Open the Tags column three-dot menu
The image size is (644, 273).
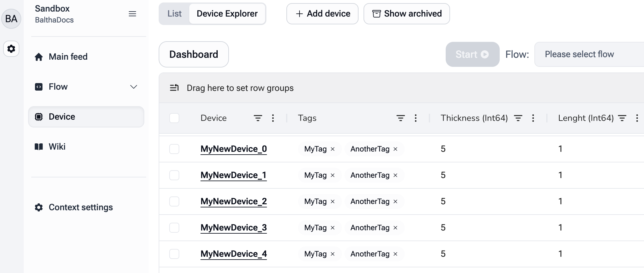[x=416, y=118]
